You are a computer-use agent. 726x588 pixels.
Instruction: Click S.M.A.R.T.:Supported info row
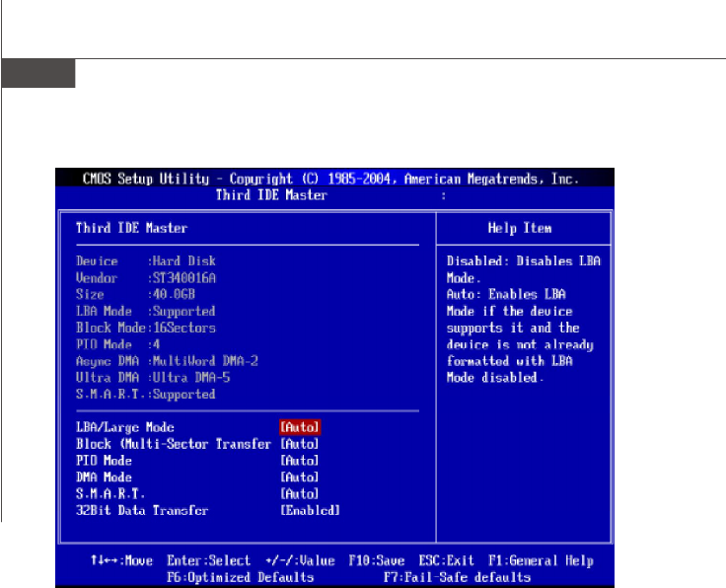click(146, 394)
